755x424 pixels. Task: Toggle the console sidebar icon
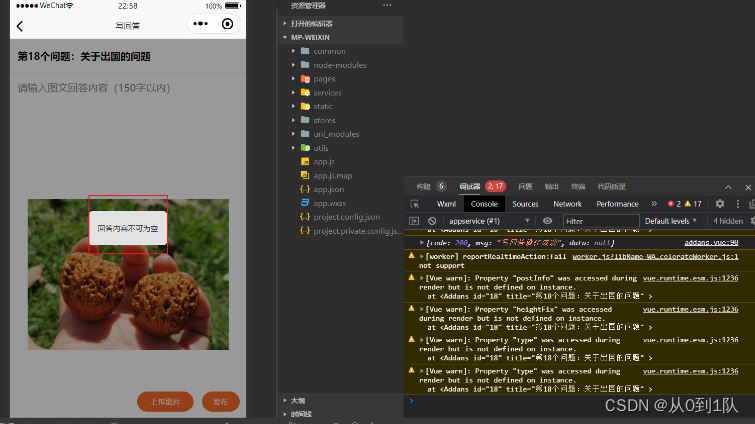pyautogui.click(x=414, y=221)
